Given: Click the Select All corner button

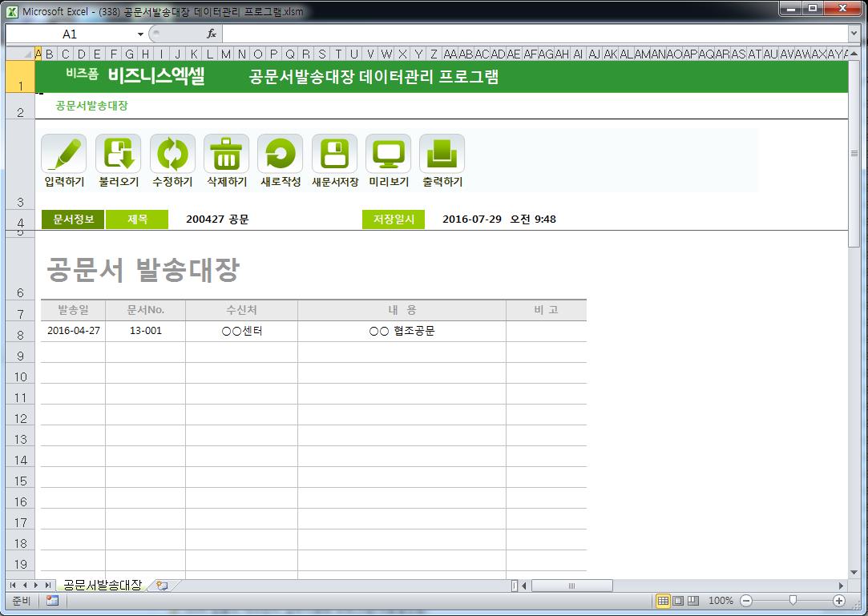Looking at the screenshot, I should tap(21, 54).
